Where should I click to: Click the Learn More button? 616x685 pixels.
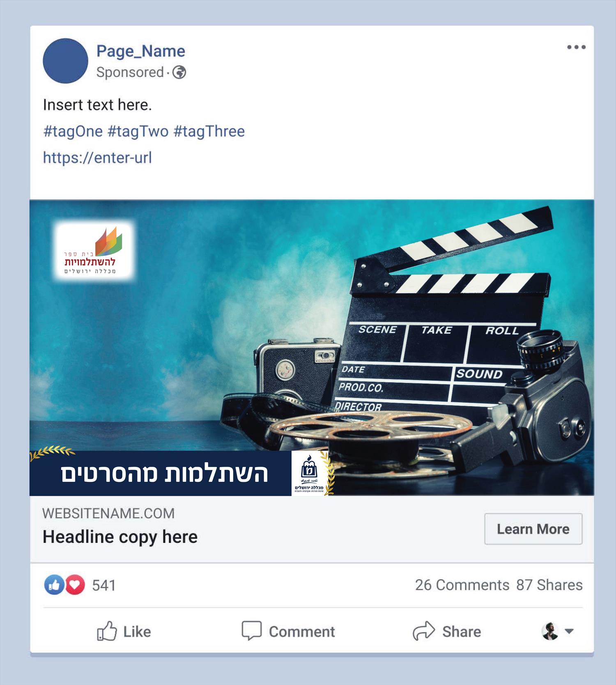[x=533, y=529]
